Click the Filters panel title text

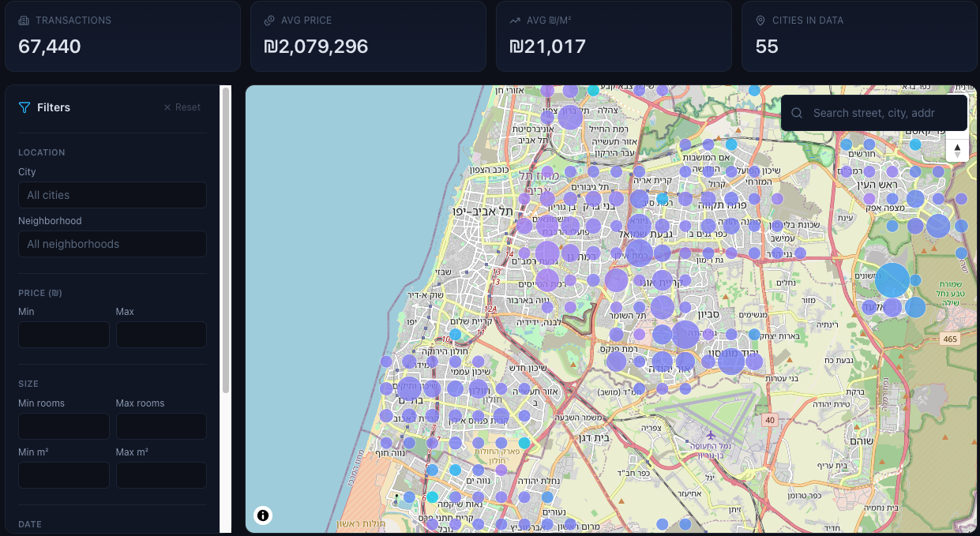point(54,107)
